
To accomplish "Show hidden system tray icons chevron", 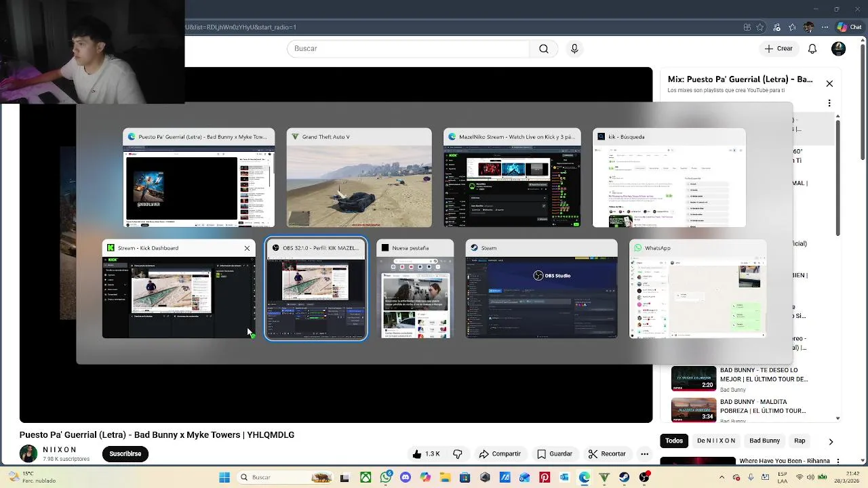I will (x=722, y=477).
